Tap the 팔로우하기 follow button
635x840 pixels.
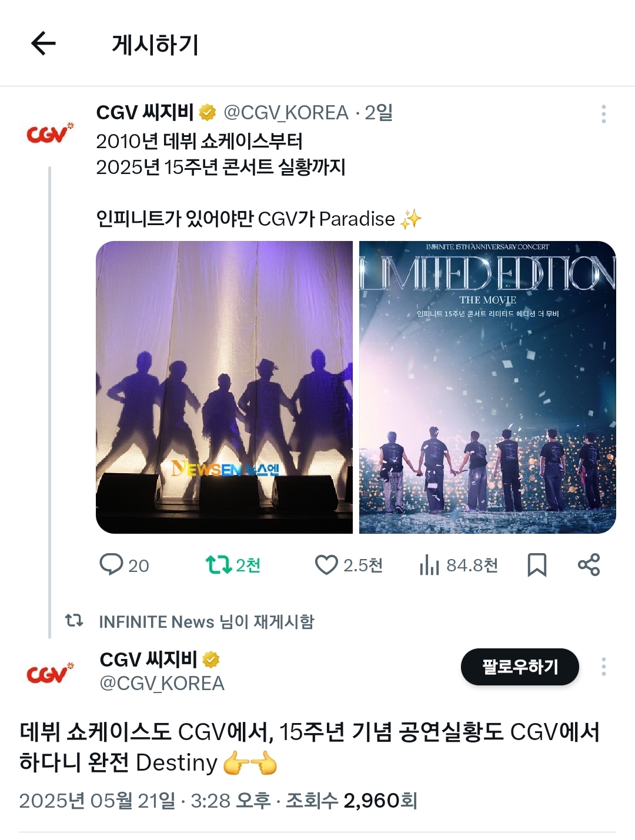click(520, 667)
